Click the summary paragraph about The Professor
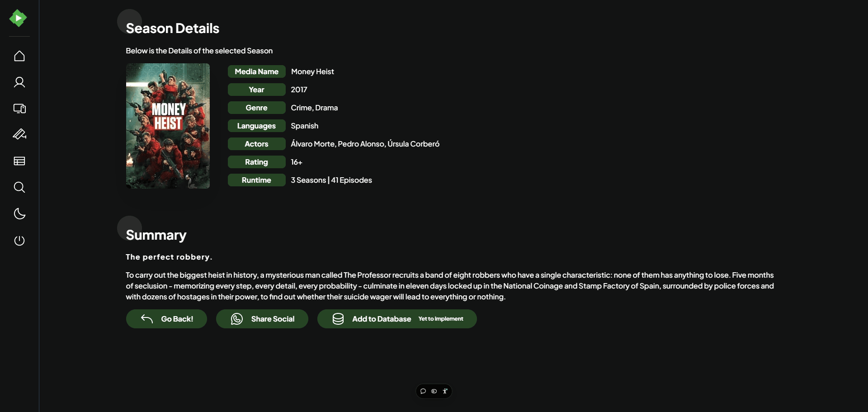This screenshot has width=868, height=412. pos(450,286)
